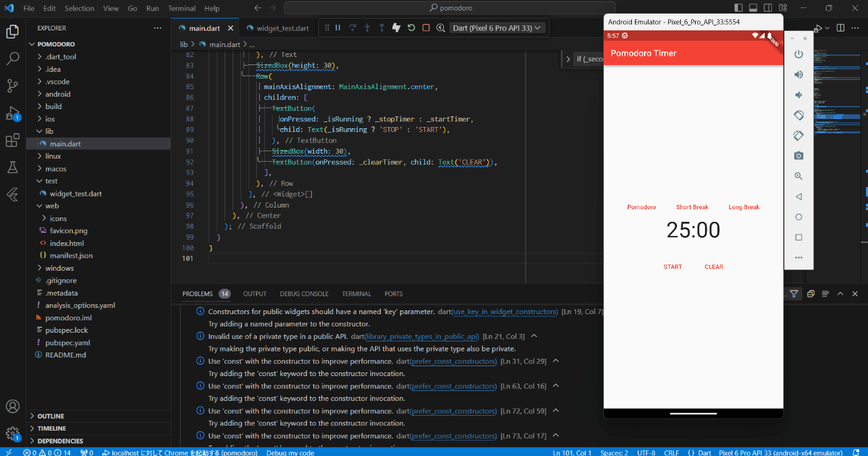This screenshot has height=456, width=868.
Task: Click emulator Back triangle button
Action: coord(799,196)
